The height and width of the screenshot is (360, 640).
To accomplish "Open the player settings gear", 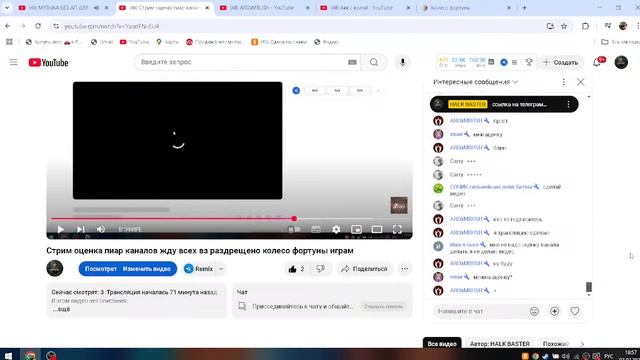I will point(336,229).
